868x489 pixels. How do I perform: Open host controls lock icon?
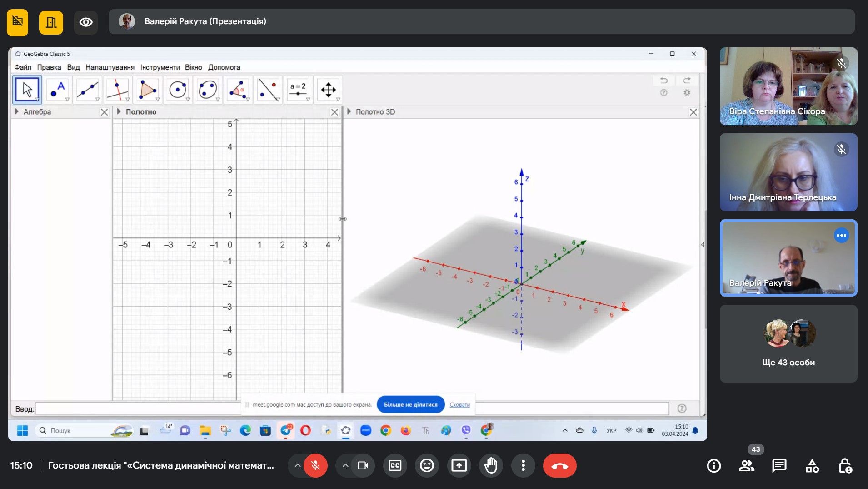845,465
